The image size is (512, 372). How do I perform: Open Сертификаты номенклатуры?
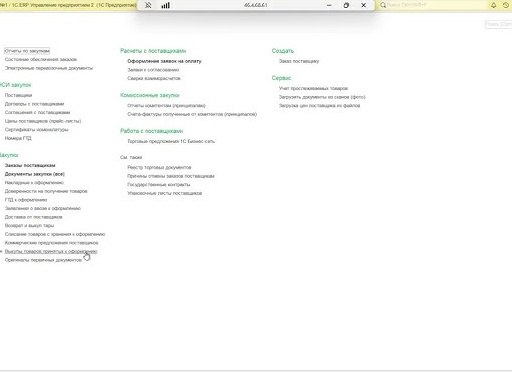tap(36, 130)
